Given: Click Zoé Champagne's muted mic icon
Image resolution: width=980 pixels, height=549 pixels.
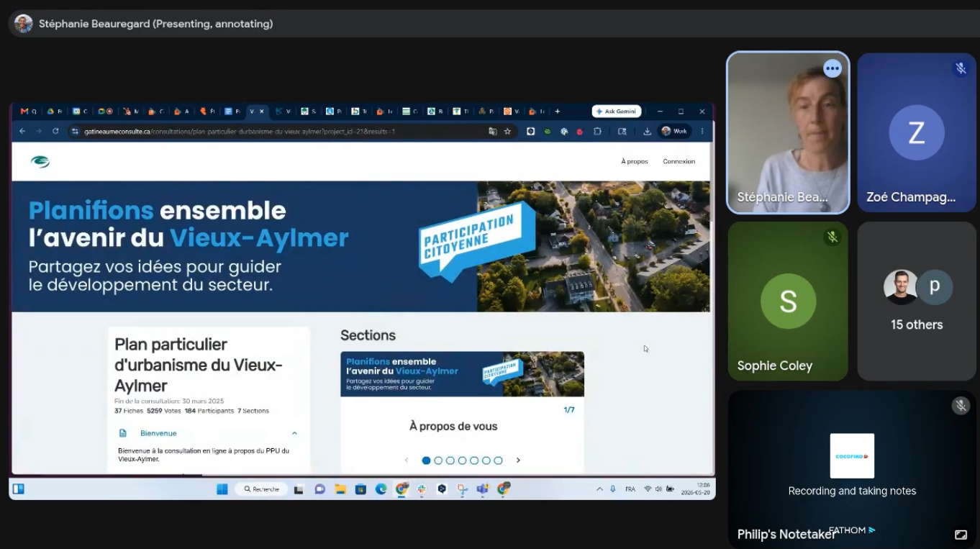Looking at the screenshot, I should pyautogui.click(x=961, y=68).
